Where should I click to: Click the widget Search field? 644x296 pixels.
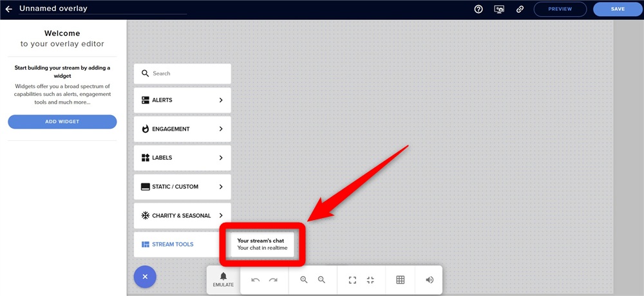(182, 73)
